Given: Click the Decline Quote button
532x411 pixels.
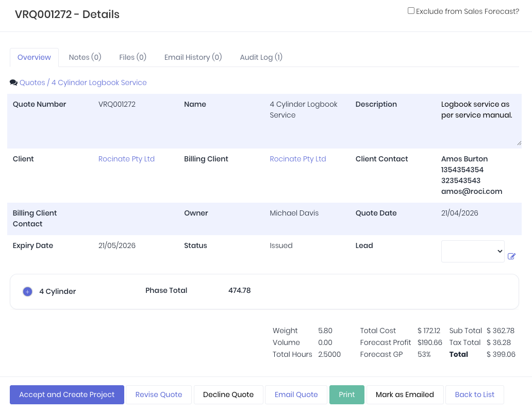Looking at the screenshot, I should [x=228, y=394].
